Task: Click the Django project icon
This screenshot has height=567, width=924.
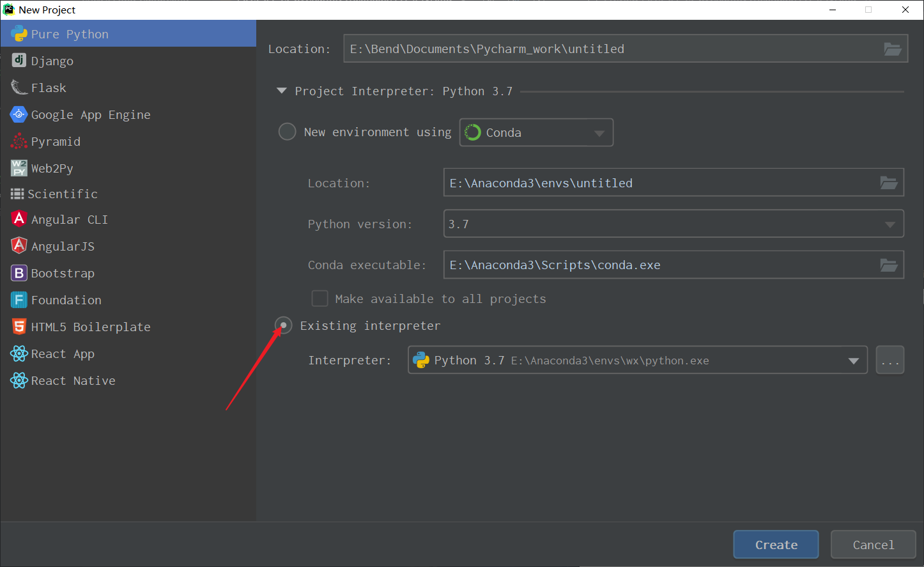Action: pyautogui.click(x=19, y=61)
